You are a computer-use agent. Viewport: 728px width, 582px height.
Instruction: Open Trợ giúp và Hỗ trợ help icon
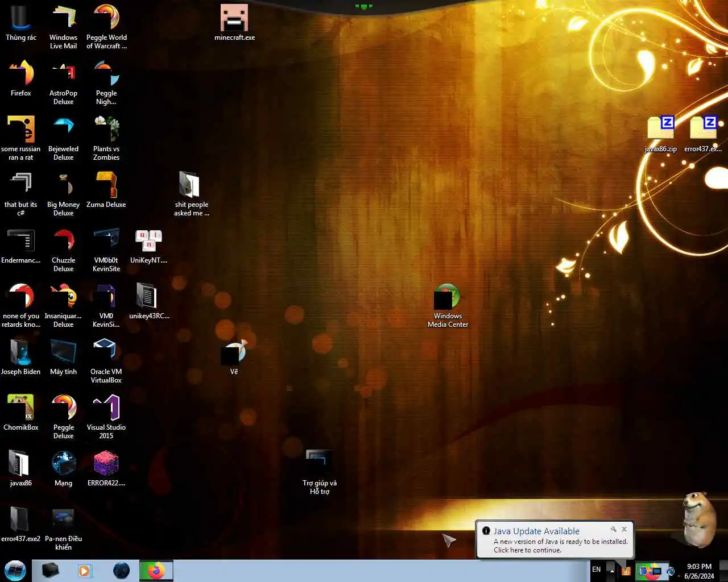pos(320,472)
